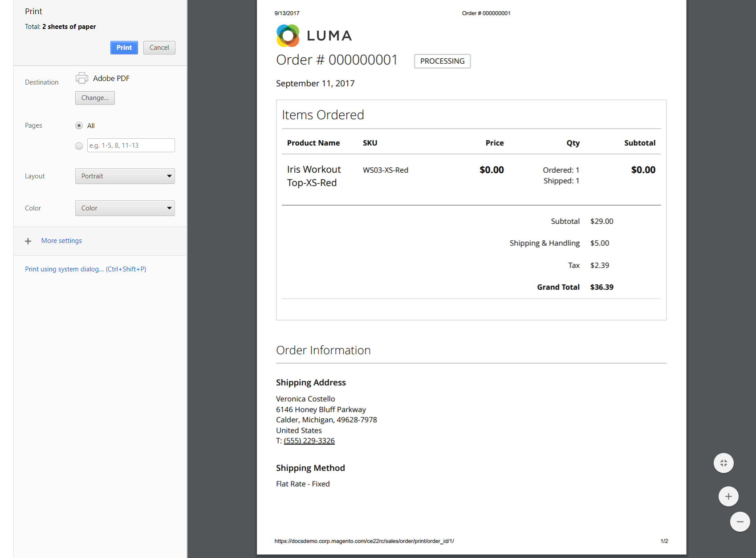Click the Price column header

coord(495,143)
